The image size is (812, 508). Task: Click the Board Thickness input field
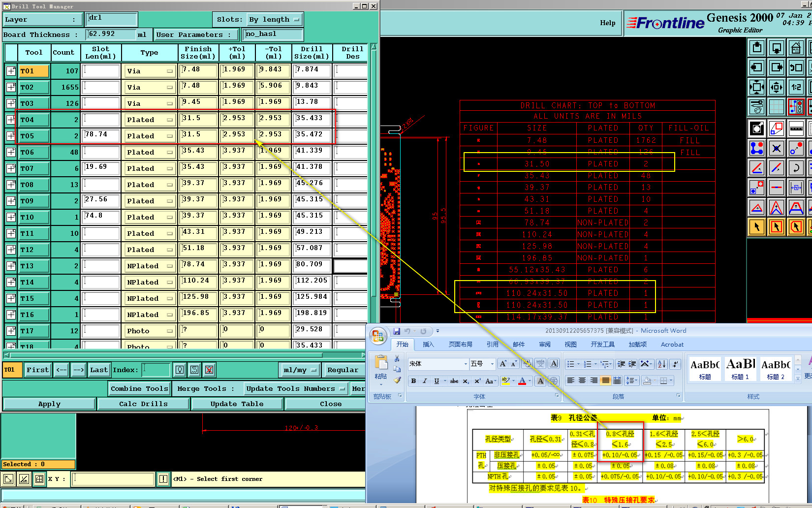point(111,34)
